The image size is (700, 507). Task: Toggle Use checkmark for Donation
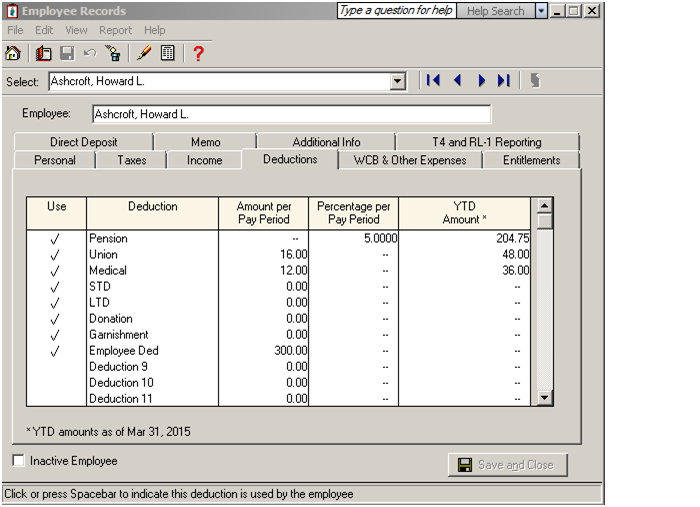[55, 319]
